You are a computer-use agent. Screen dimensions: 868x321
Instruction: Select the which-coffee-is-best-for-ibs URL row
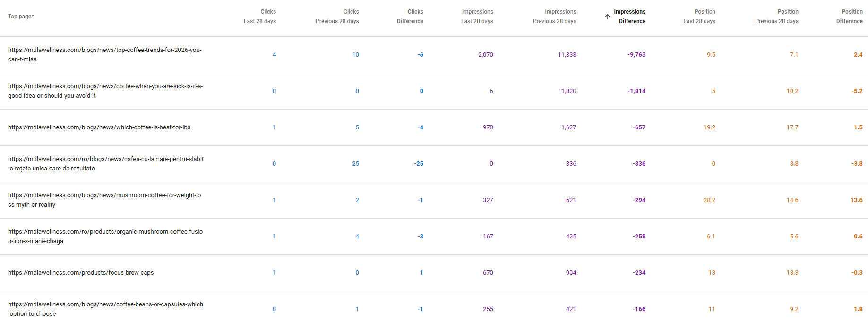point(99,127)
